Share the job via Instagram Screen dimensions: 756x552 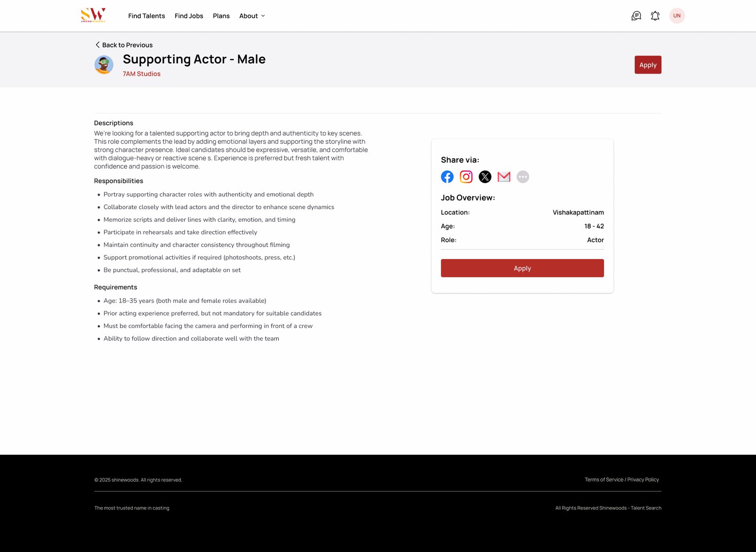tap(466, 177)
